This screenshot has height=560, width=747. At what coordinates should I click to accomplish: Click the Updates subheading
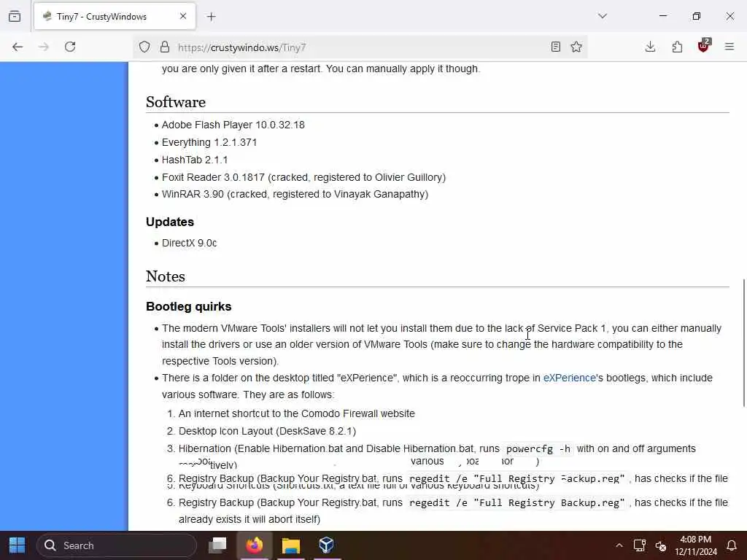[169, 222]
